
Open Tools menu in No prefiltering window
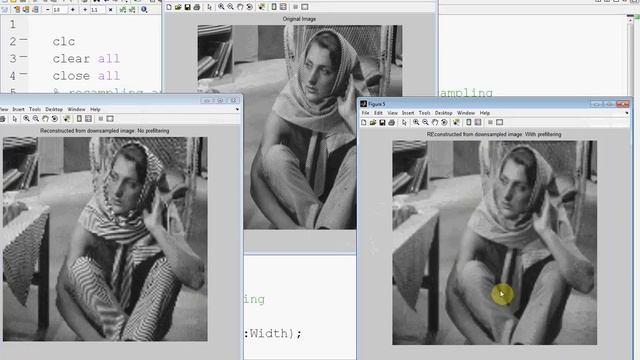click(x=35, y=109)
